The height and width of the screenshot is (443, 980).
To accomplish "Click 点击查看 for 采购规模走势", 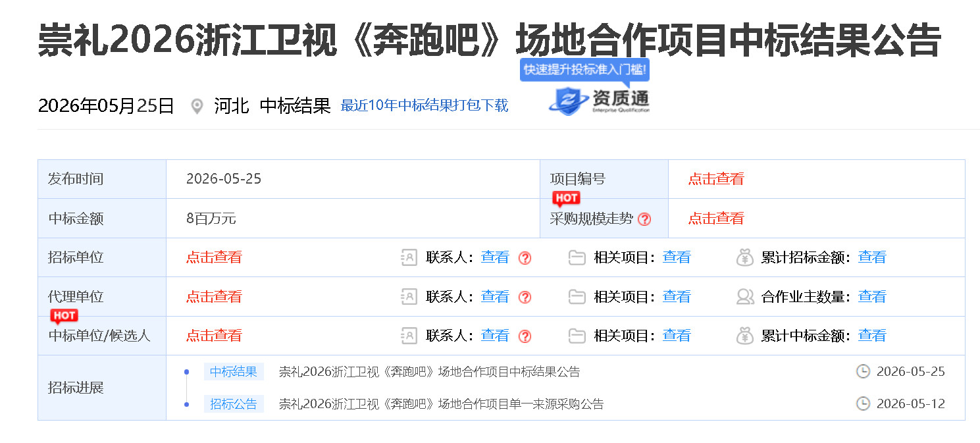I will [716, 219].
